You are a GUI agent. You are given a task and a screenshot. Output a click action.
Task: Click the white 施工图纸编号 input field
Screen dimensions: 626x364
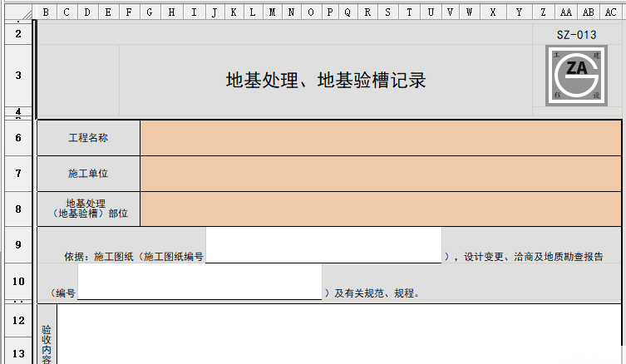323,245
